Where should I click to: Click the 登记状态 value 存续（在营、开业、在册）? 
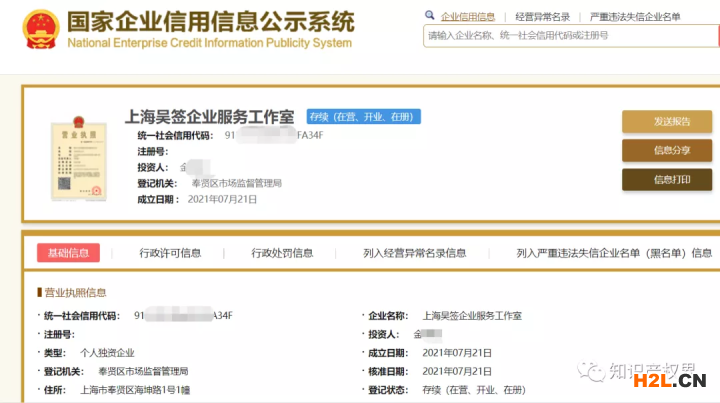[474, 390]
